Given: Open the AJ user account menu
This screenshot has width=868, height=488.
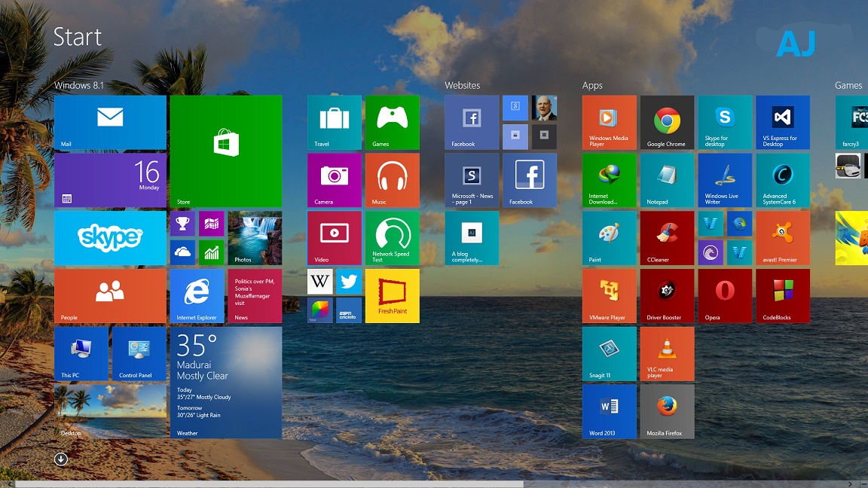Looking at the screenshot, I should pyautogui.click(x=796, y=44).
